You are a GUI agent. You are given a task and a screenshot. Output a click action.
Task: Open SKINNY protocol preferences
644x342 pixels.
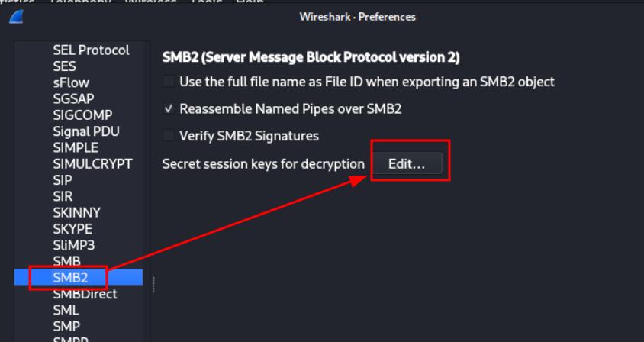[79, 212]
